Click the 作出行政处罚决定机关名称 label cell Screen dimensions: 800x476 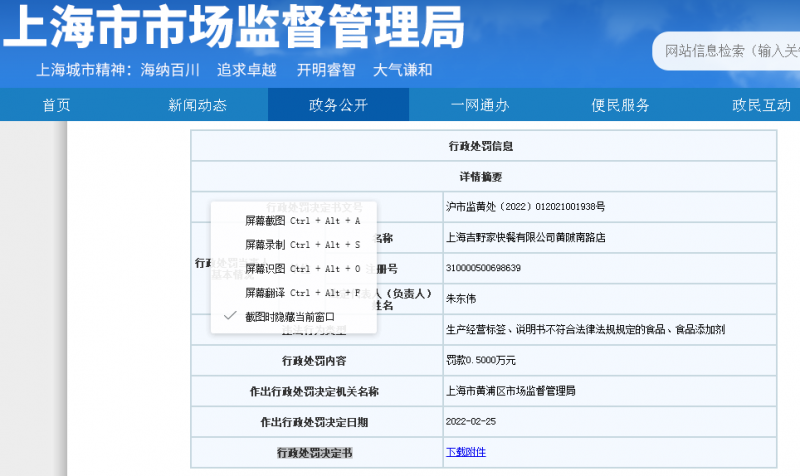[x=317, y=391]
